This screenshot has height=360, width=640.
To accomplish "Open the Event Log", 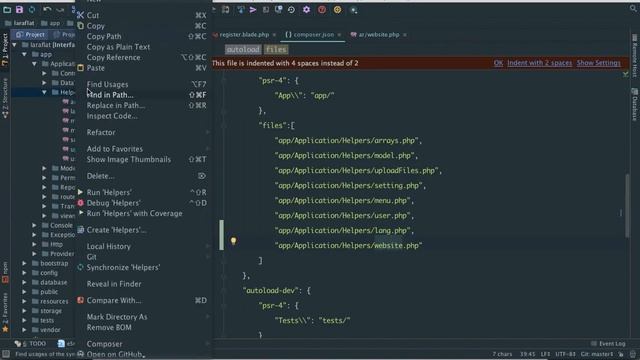I will [x=608, y=344].
